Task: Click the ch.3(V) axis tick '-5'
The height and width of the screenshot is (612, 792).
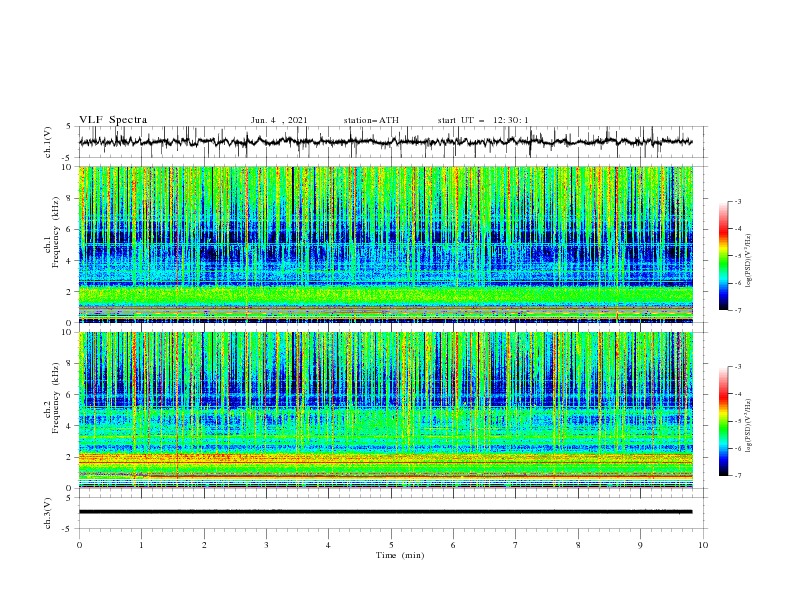Action: point(68,529)
